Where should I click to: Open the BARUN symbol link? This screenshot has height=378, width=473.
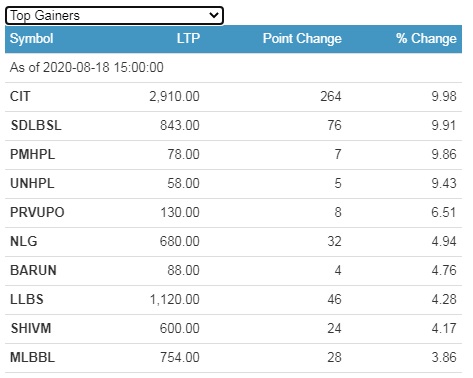point(33,271)
